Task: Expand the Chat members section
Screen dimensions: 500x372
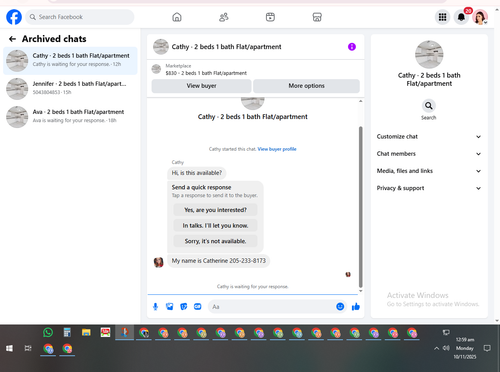Action: coord(429,154)
